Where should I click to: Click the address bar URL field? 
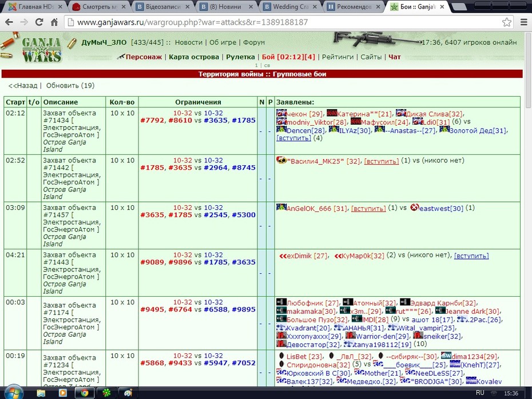coord(284,22)
